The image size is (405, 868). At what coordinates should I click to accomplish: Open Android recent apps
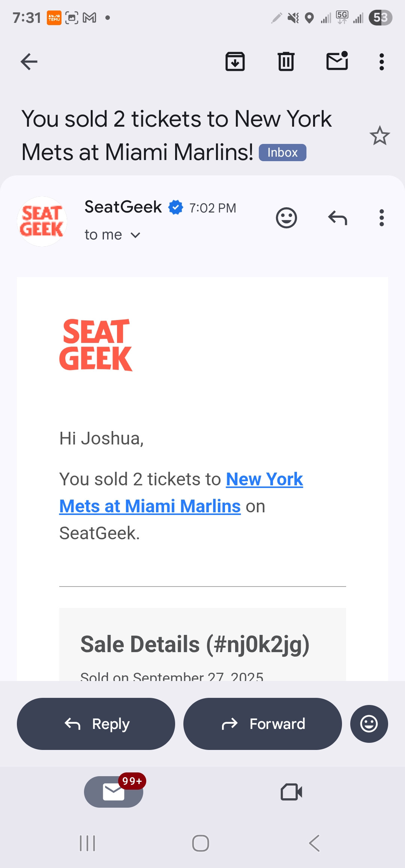(x=87, y=843)
